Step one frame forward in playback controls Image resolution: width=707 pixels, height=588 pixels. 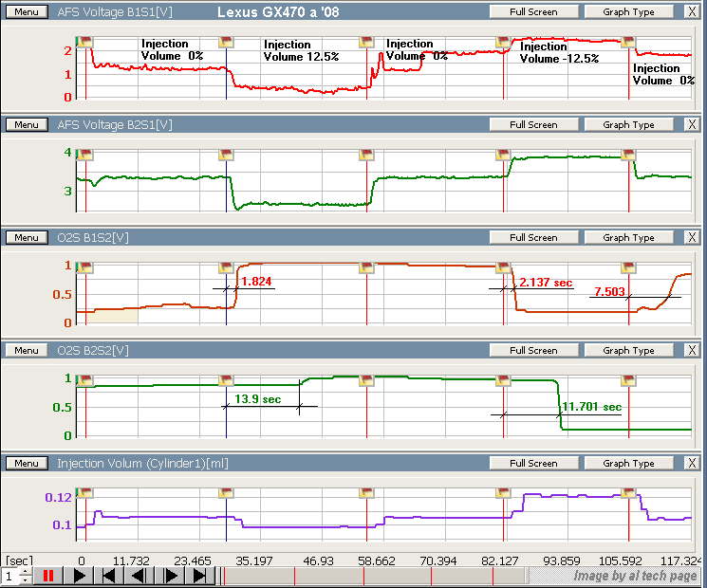pos(170,576)
